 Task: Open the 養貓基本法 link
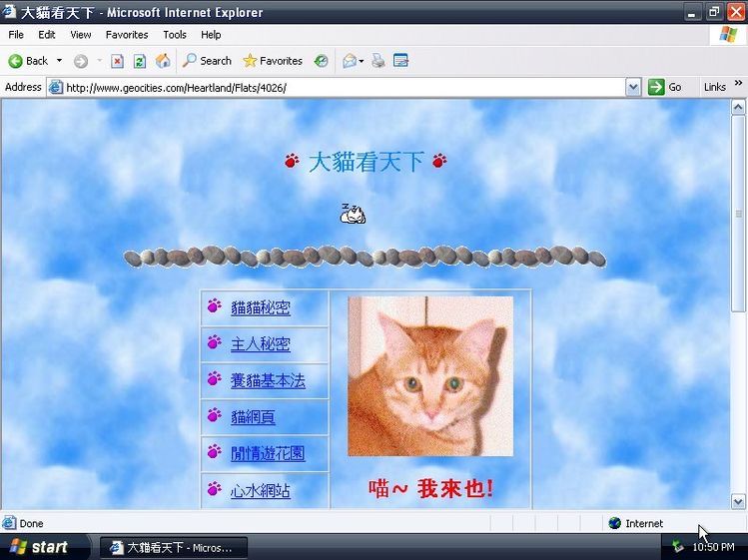268,380
